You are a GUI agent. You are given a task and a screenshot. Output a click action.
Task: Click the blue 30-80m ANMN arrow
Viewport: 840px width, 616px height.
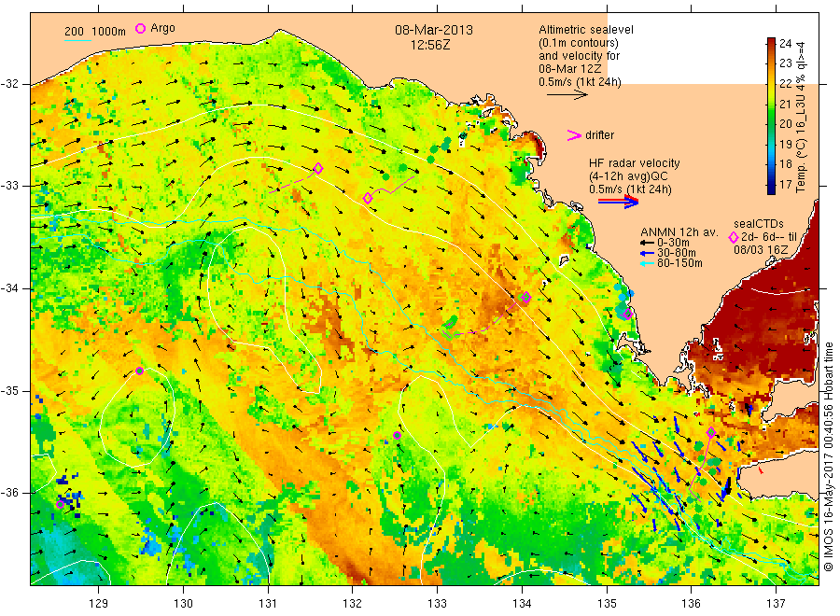tap(647, 253)
